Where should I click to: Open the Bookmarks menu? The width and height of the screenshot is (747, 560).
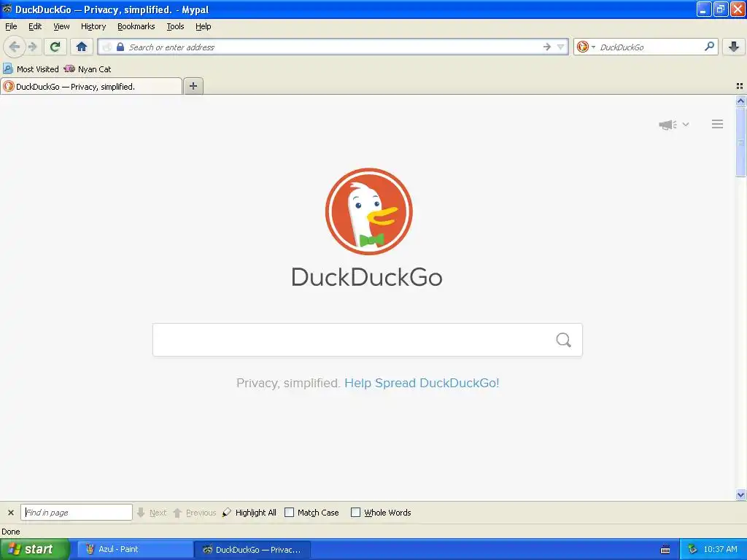click(x=136, y=26)
